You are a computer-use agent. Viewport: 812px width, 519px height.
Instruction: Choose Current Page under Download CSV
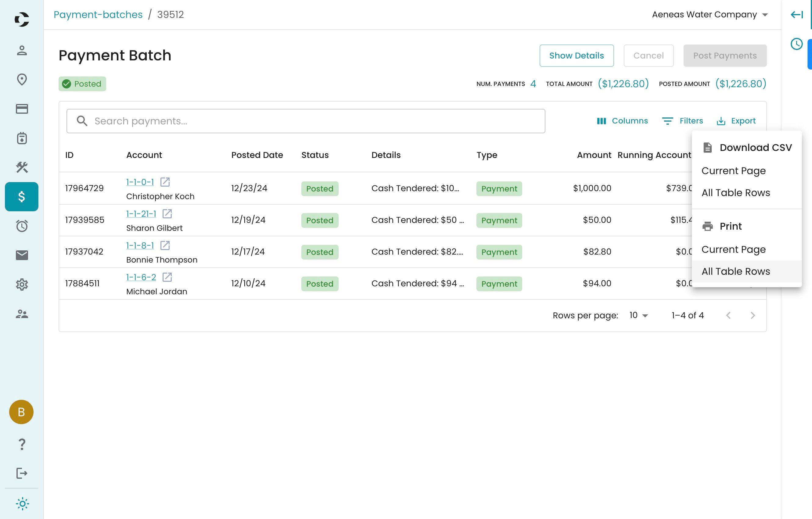pos(733,171)
